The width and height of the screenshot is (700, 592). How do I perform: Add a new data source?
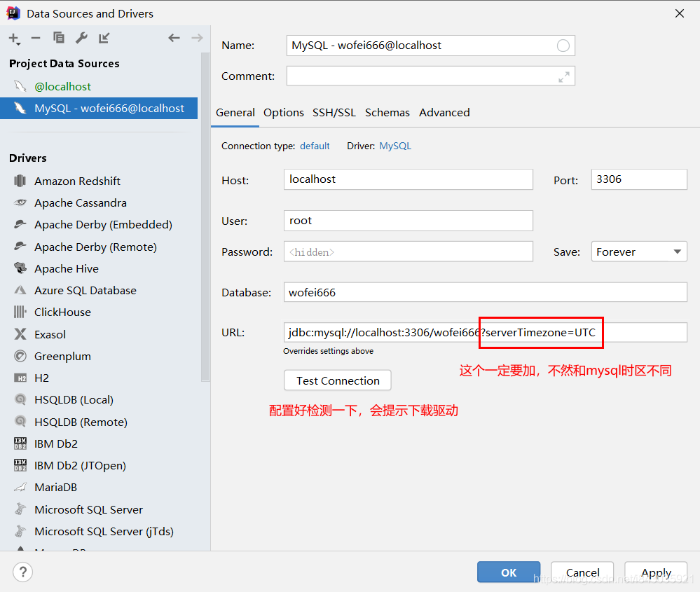click(14, 38)
